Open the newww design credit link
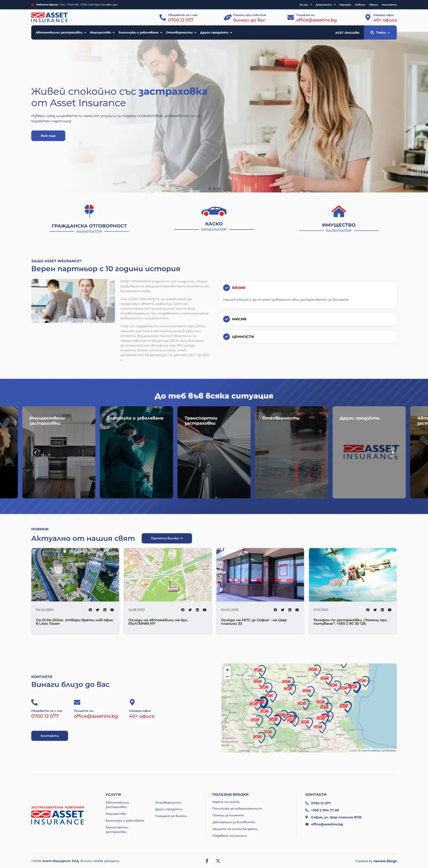 tap(385, 861)
